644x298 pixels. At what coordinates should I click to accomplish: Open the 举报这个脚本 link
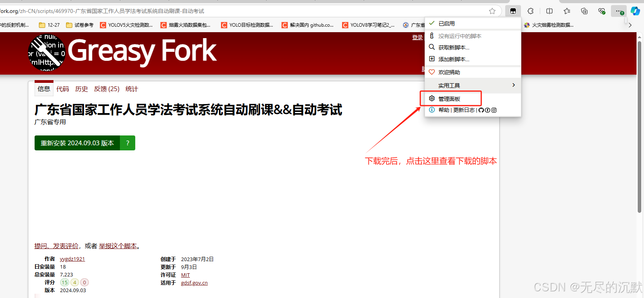click(118, 246)
